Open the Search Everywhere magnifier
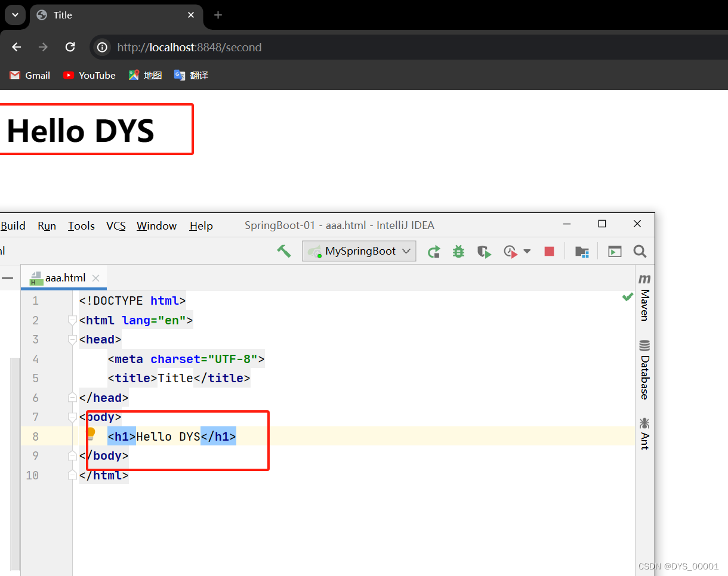The width and height of the screenshot is (728, 576). (x=640, y=251)
